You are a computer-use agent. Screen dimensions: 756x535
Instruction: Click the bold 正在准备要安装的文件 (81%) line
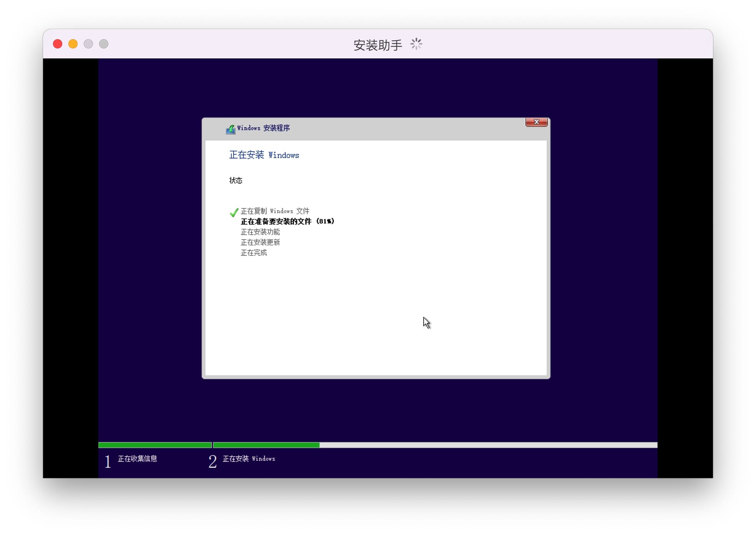[287, 221]
